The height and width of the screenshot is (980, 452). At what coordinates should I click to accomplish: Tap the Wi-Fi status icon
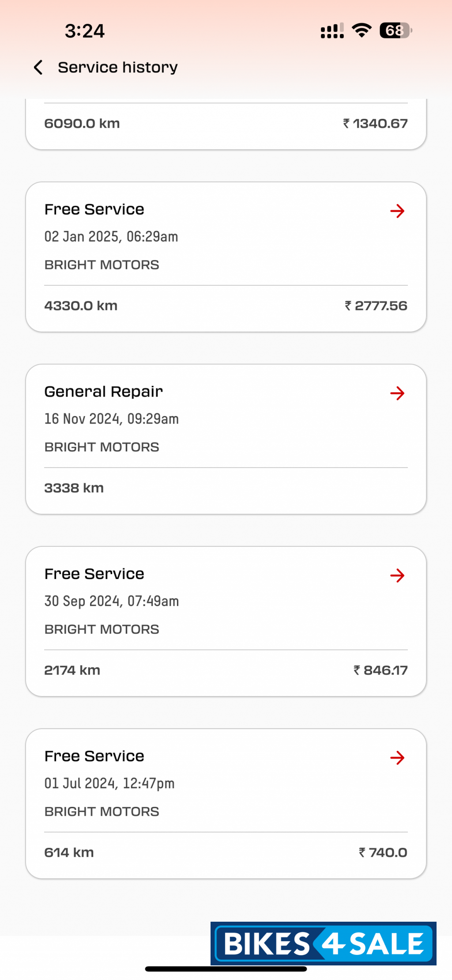coord(362,31)
